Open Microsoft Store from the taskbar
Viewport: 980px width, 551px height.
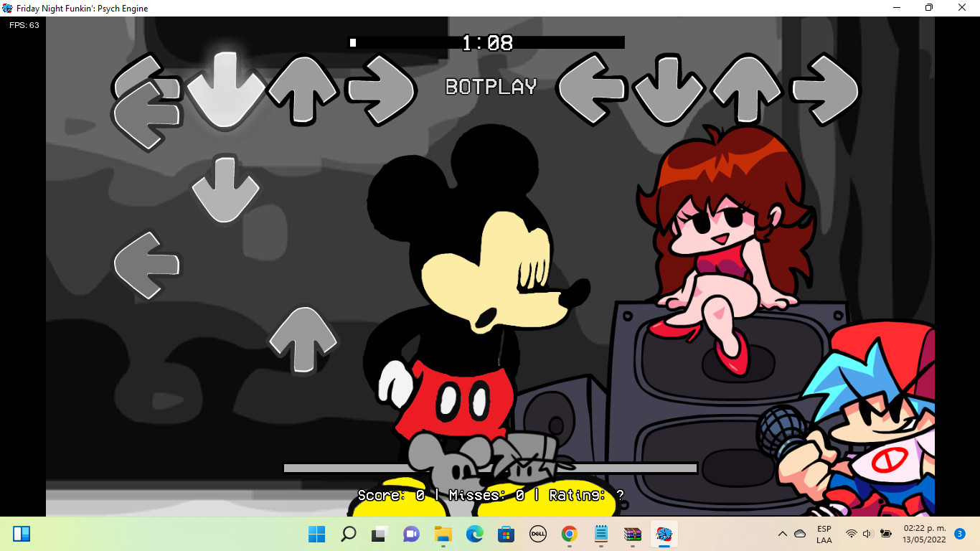click(x=506, y=534)
